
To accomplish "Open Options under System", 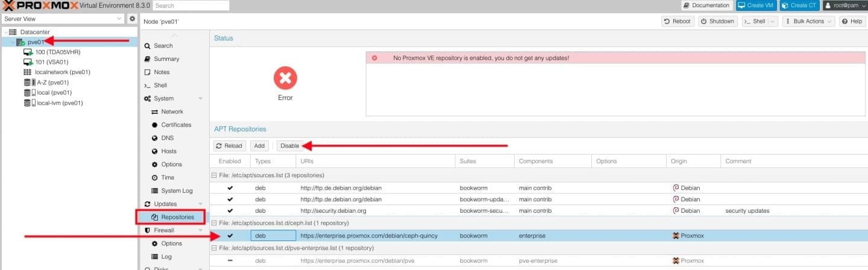I will tap(171, 165).
